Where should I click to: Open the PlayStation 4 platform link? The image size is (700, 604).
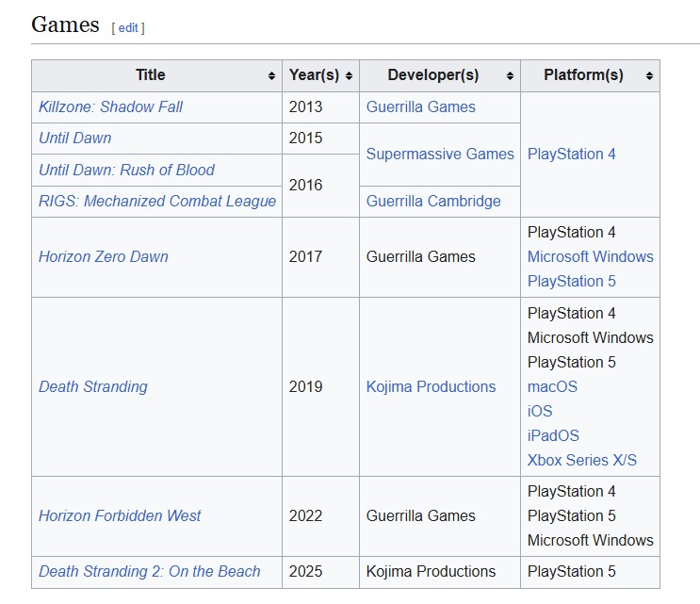(x=572, y=154)
